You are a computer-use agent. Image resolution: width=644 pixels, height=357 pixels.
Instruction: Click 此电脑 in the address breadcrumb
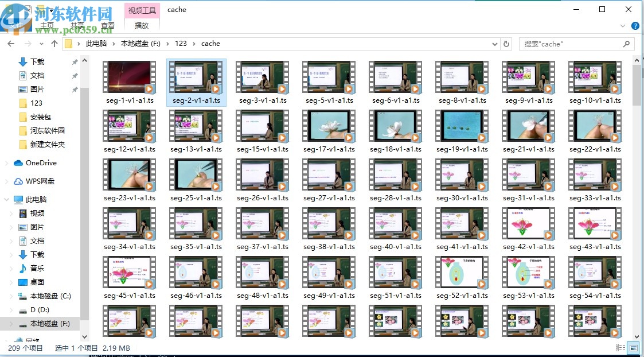point(96,44)
